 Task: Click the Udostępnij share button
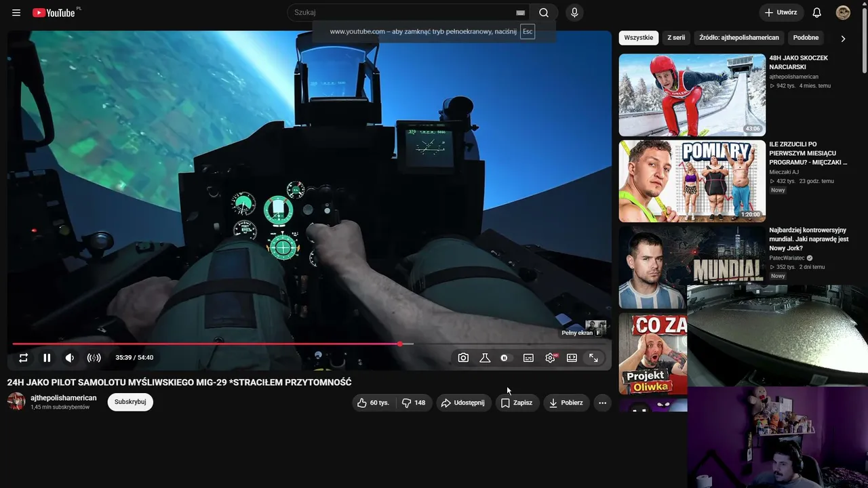tap(464, 403)
